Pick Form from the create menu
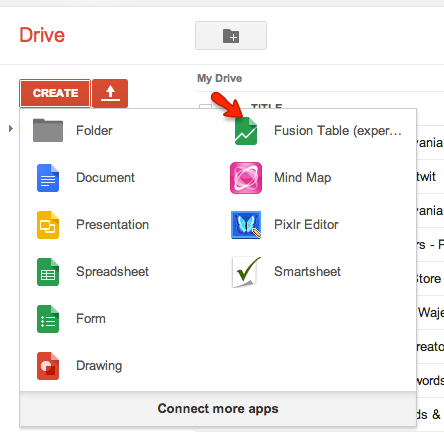This screenshot has height=435, width=444. [91, 319]
